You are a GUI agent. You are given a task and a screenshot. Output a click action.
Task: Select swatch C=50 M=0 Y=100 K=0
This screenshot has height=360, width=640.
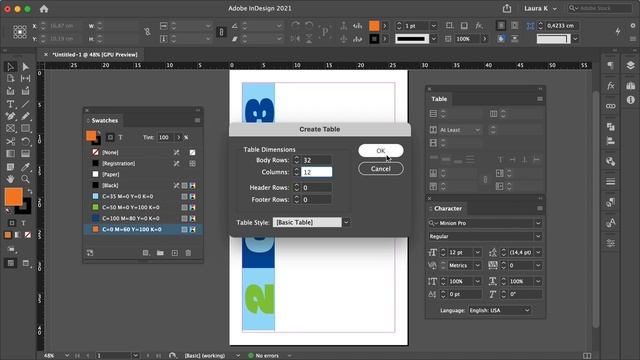click(x=143, y=207)
